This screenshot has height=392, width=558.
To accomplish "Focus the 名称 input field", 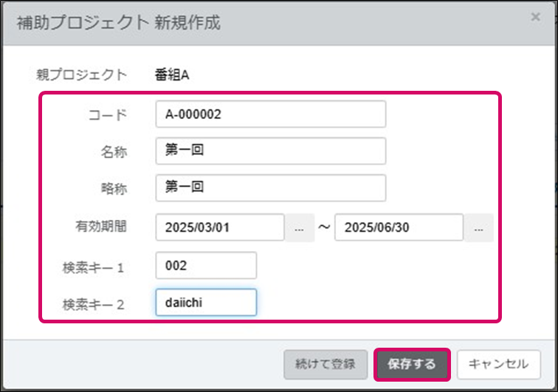I will tap(270, 151).
